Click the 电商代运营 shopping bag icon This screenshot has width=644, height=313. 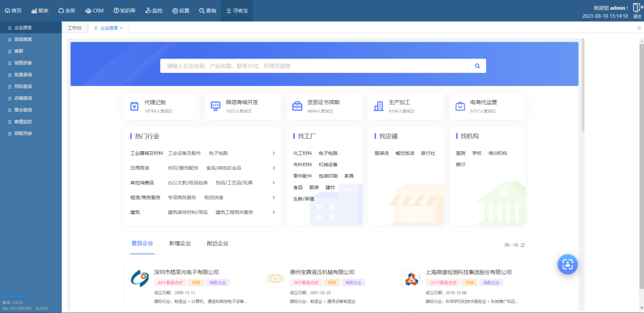tap(460, 106)
